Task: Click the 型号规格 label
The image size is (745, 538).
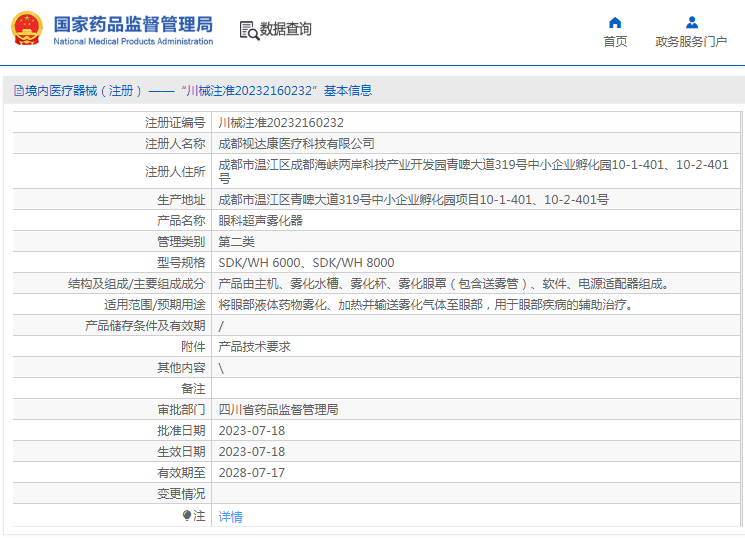Action: tap(181, 262)
